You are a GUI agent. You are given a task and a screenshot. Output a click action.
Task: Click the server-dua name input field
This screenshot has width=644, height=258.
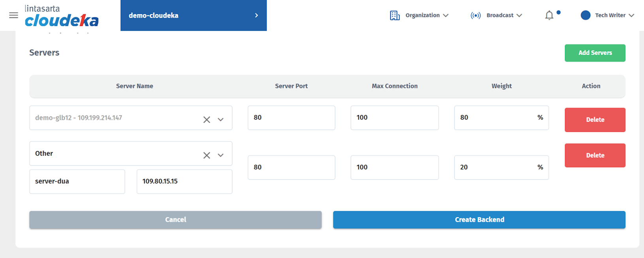click(77, 181)
